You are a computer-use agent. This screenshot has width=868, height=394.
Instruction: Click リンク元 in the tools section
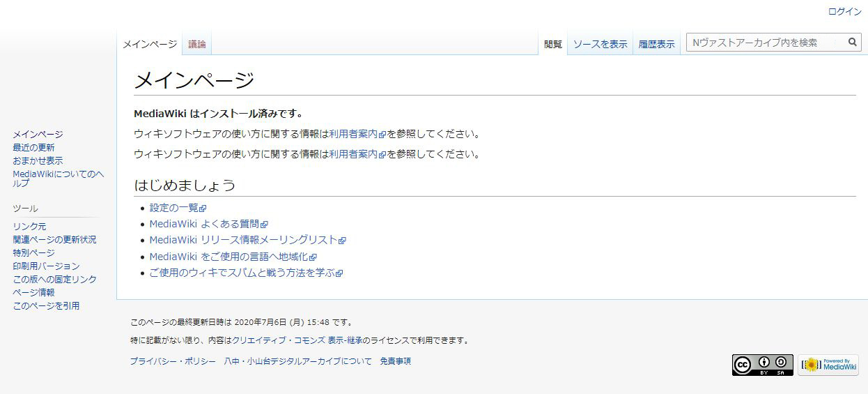[x=29, y=226]
